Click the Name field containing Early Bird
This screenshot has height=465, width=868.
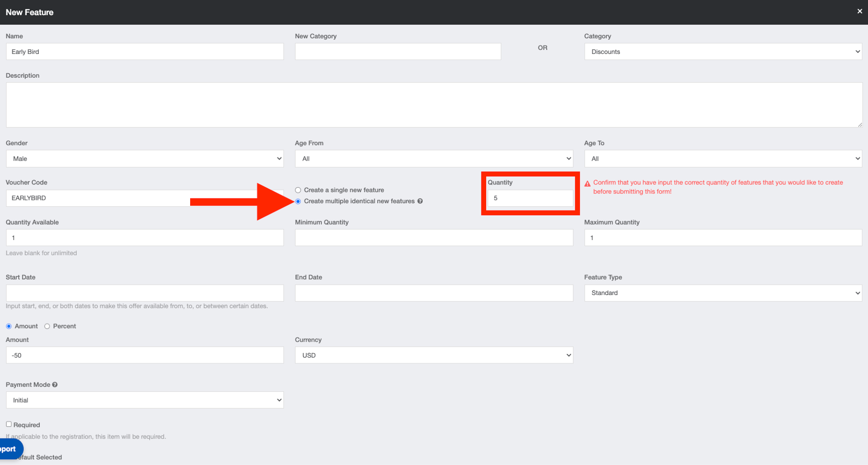click(x=145, y=52)
